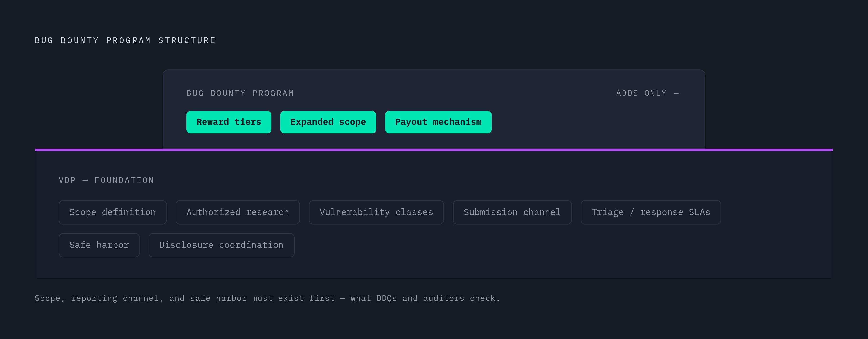
Task: Click the VDP — FOUNDATION heading
Action: 106,180
